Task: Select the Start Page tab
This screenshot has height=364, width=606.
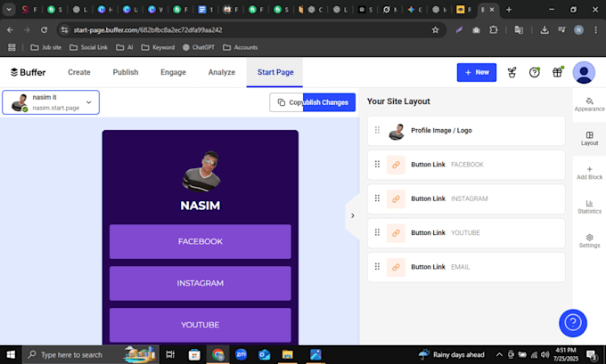Action: click(275, 72)
